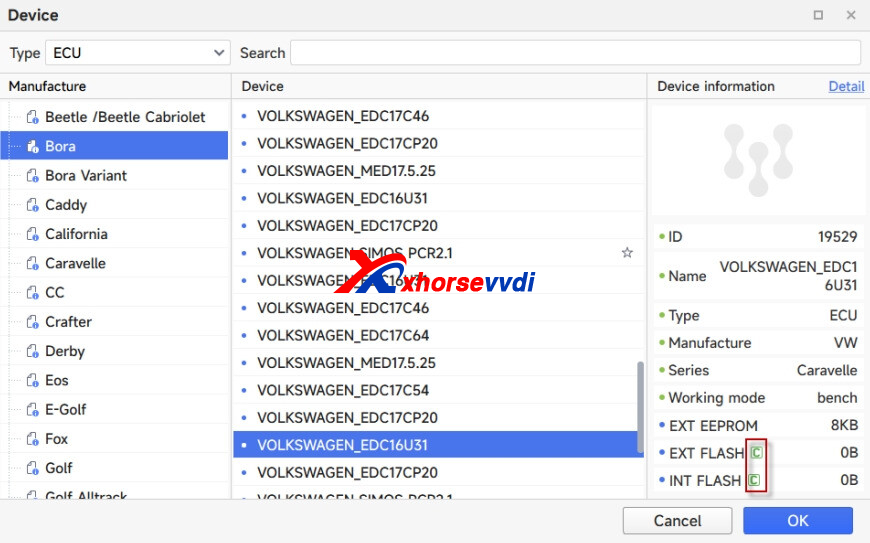Select Beetle /Beetle Cabriolet entry
Image resolution: width=870 pixels, height=543 pixels.
114,117
